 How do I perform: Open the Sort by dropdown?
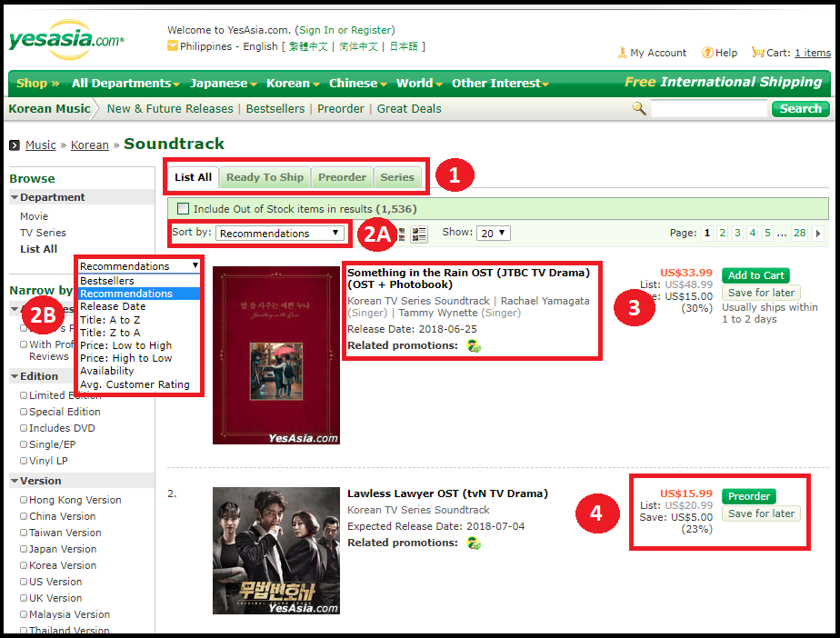280,234
